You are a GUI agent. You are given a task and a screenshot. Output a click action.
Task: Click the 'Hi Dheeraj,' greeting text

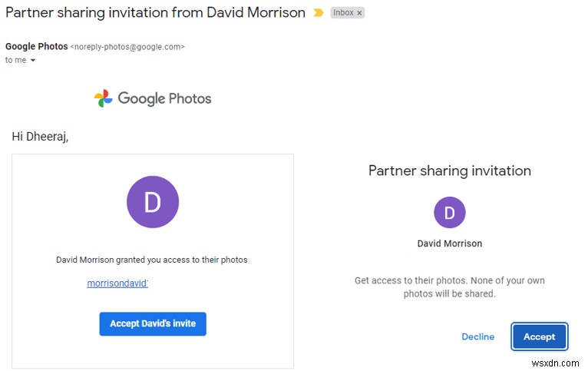pos(40,137)
